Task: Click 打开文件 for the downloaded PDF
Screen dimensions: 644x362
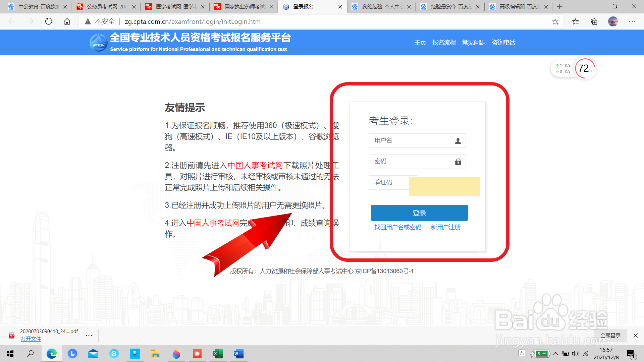Action: (x=31, y=339)
